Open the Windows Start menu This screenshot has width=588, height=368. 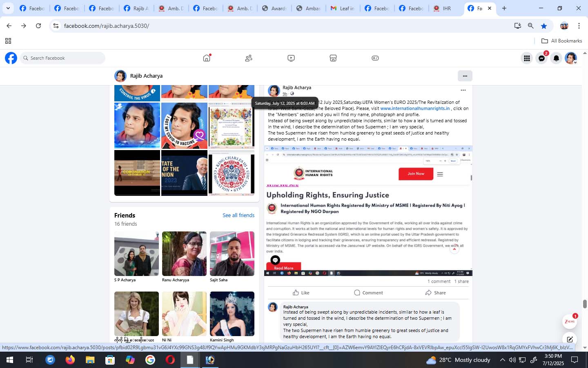pos(10,360)
